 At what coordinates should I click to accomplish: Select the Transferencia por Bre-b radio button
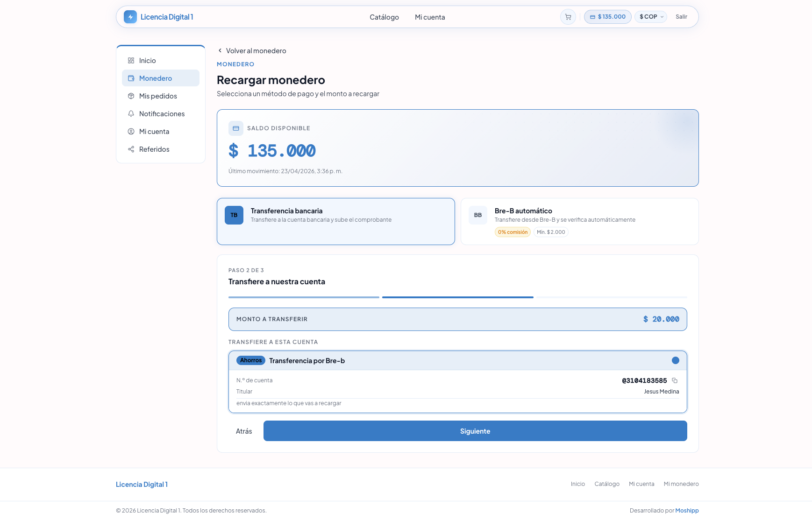pos(675,360)
